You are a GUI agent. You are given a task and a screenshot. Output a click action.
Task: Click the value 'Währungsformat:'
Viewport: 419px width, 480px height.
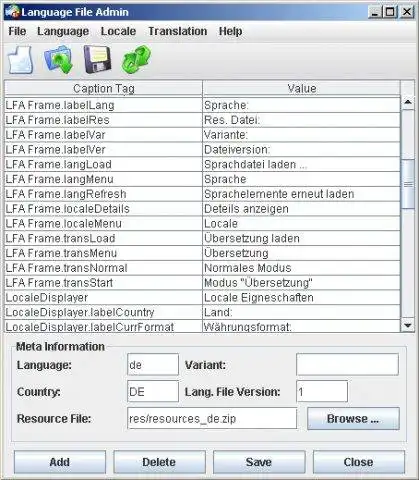(x=301, y=326)
